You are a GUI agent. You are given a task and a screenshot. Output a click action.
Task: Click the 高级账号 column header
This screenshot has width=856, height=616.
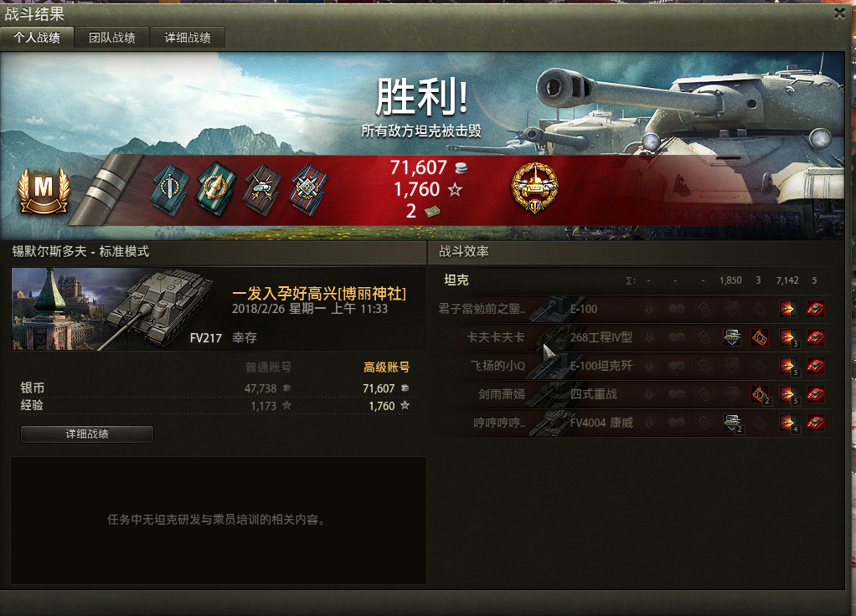click(x=386, y=367)
